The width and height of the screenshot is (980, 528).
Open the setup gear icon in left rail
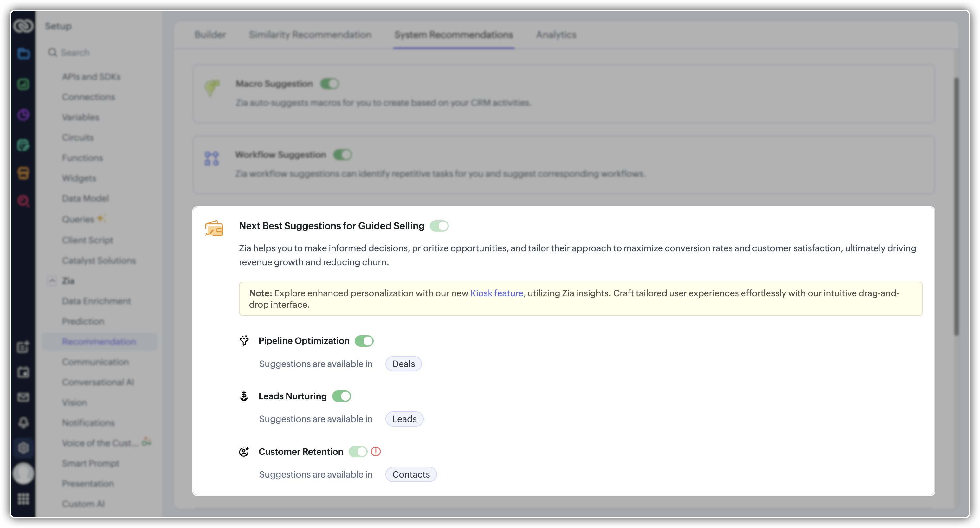coord(23,448)
